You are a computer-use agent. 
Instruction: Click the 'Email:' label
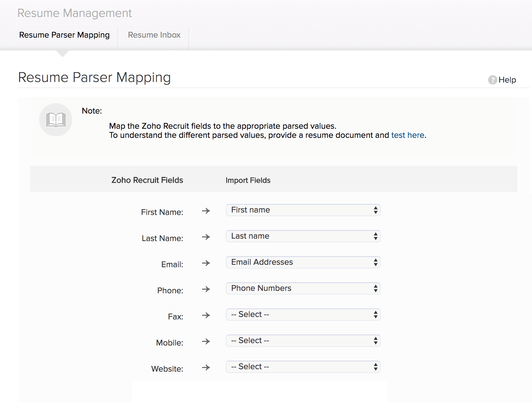(x=172, y=264)
